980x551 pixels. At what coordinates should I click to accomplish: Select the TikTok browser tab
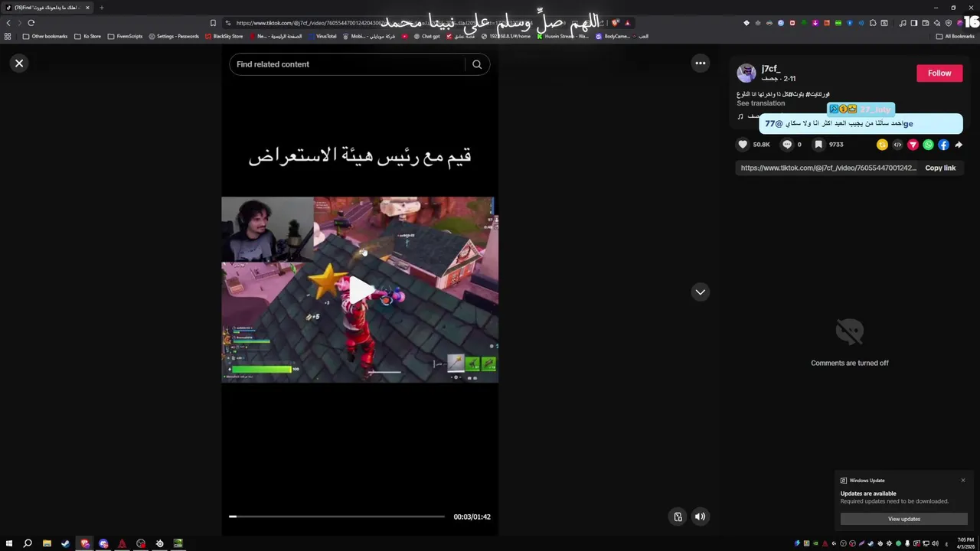click(47, 8)
